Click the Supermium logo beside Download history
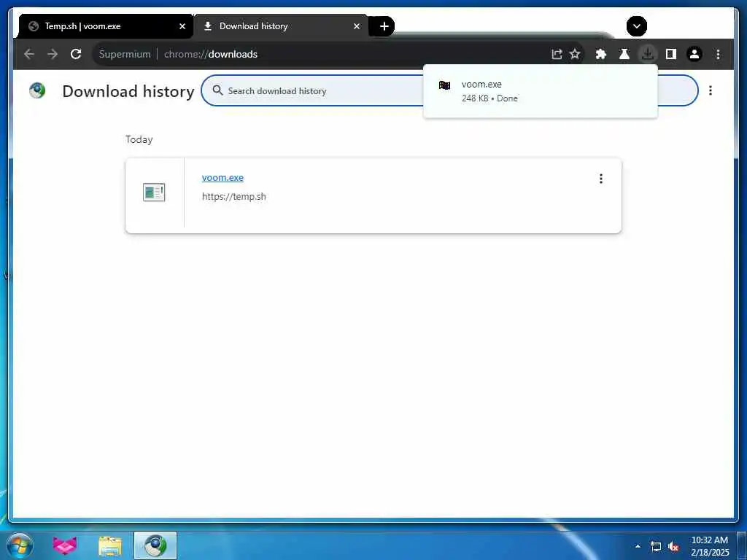Image resolution: width=747 pixels, height=560 pixels. coord(37,90)
